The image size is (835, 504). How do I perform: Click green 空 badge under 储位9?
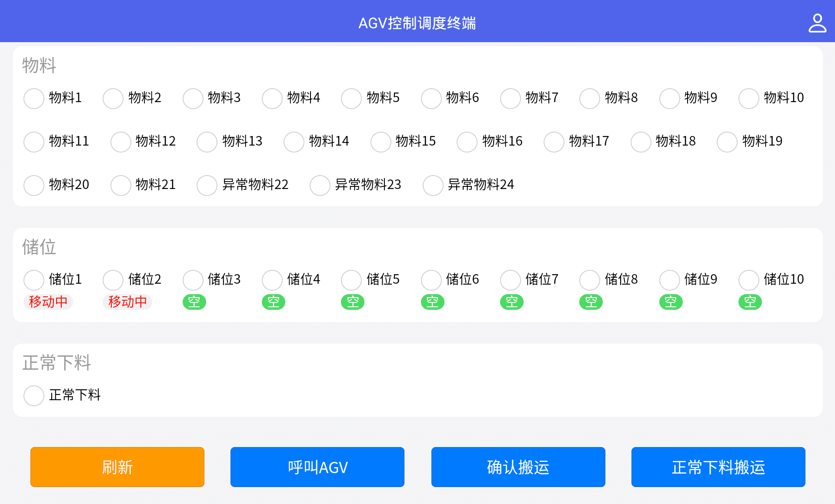point(671,302)
